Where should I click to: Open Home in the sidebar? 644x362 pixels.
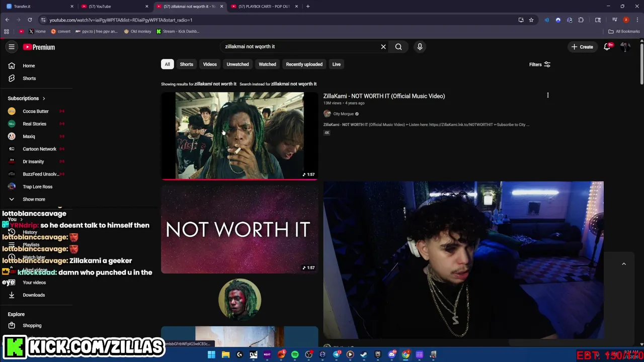pyautogui.click(x=29, y=66)
